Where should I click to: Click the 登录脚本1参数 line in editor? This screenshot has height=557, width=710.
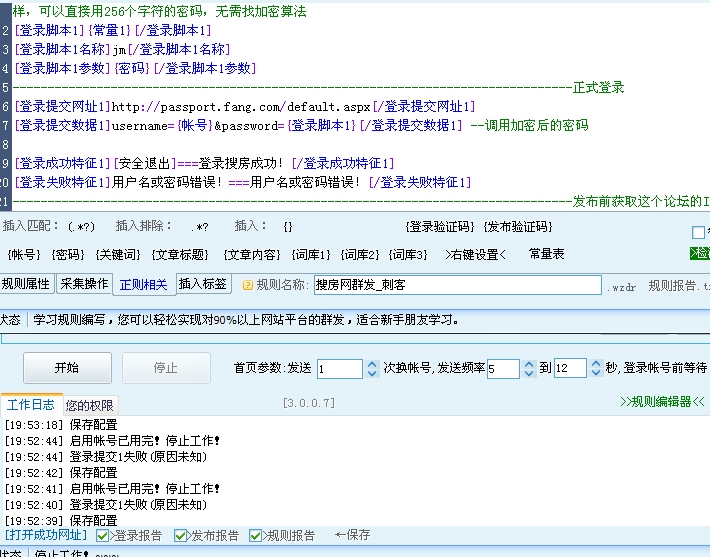[x=135, y=68]
